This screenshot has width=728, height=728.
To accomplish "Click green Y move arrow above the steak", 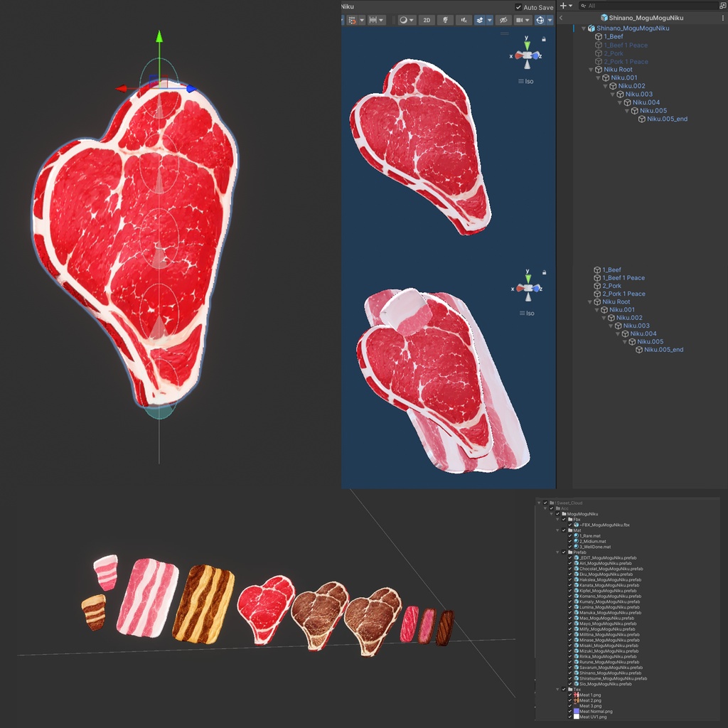I will point(159,36).
